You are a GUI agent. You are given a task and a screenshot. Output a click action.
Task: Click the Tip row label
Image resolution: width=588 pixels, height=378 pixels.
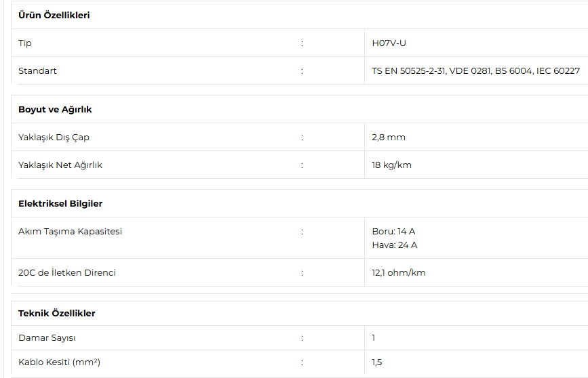tap(25, 43)
